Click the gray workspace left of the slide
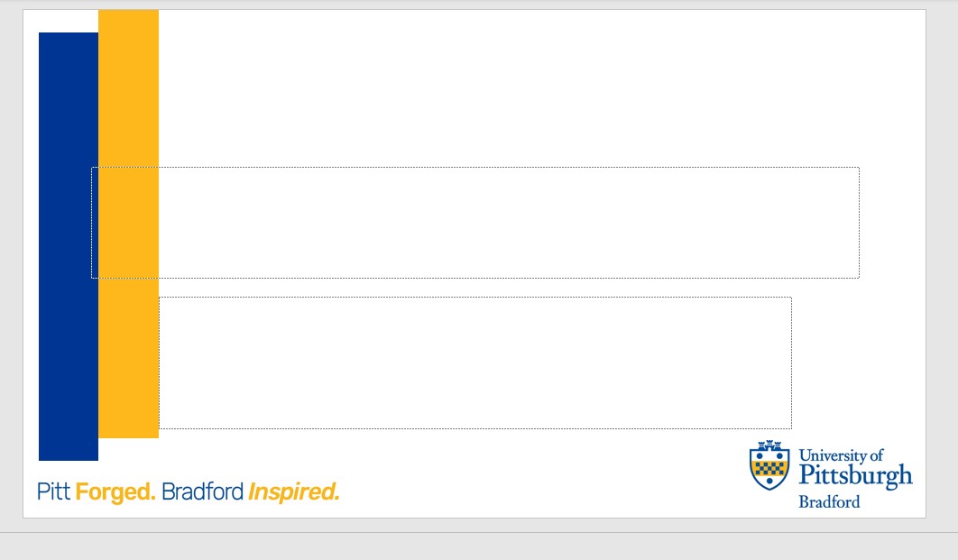 [x=11, y=262]
